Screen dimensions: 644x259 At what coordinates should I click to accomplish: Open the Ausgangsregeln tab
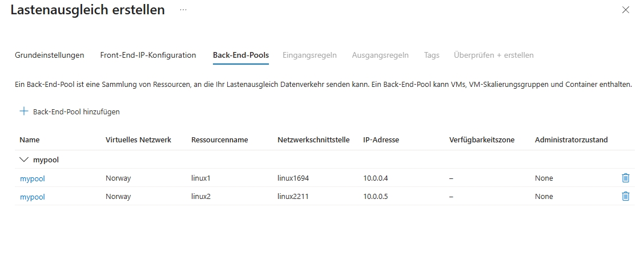pyautogui.click(x=380, y=55)
